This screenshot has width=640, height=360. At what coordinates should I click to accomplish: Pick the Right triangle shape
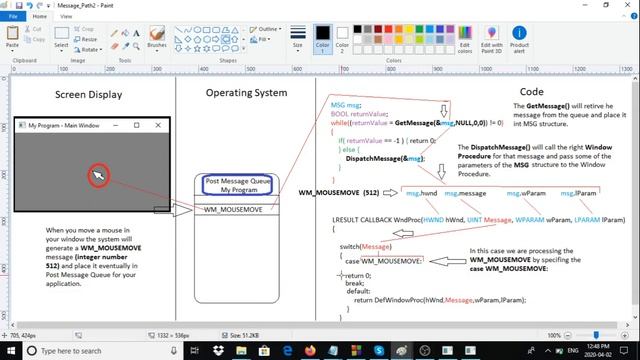click(x=178, y=39)
